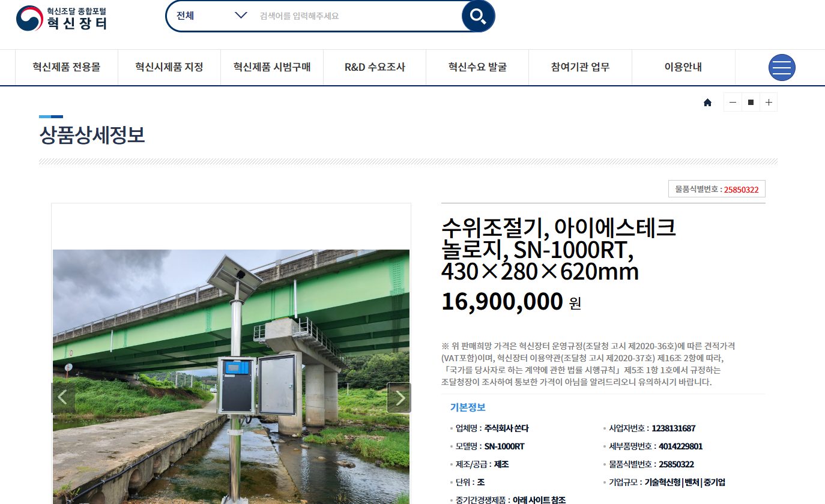Click 중기간경쟁제품 아래 사이트 참조
The height and width of the screenshot is (504, 825).
(x=507, y=500)
